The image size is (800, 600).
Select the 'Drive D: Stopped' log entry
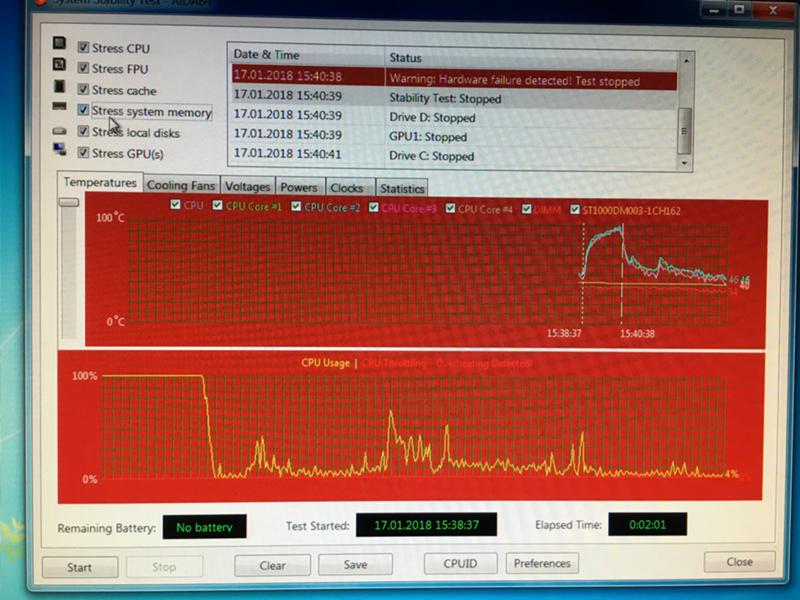tap(455, 116)
